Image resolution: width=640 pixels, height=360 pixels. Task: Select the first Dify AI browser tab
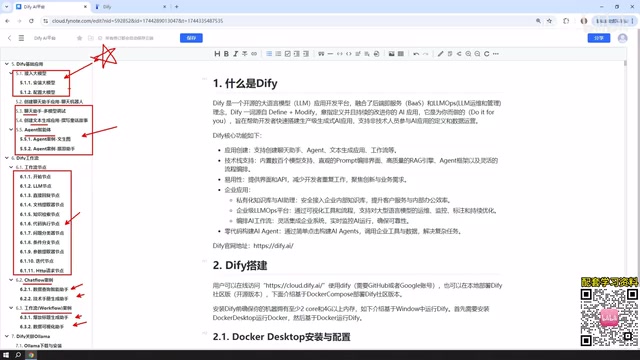point(51,7)
